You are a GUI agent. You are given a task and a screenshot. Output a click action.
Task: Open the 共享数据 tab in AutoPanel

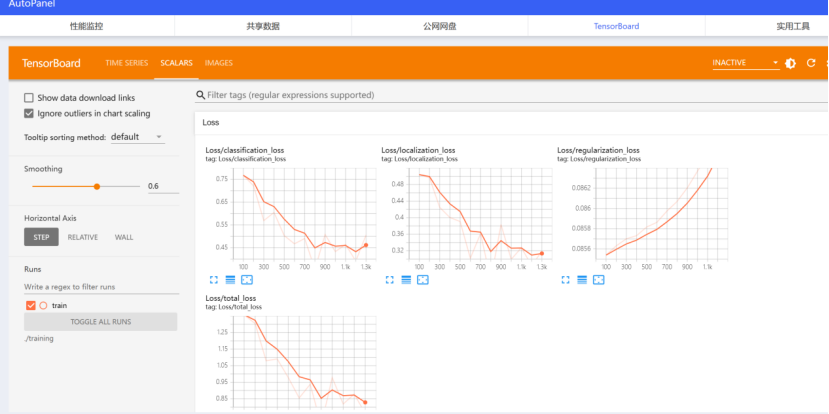[263, 26]
